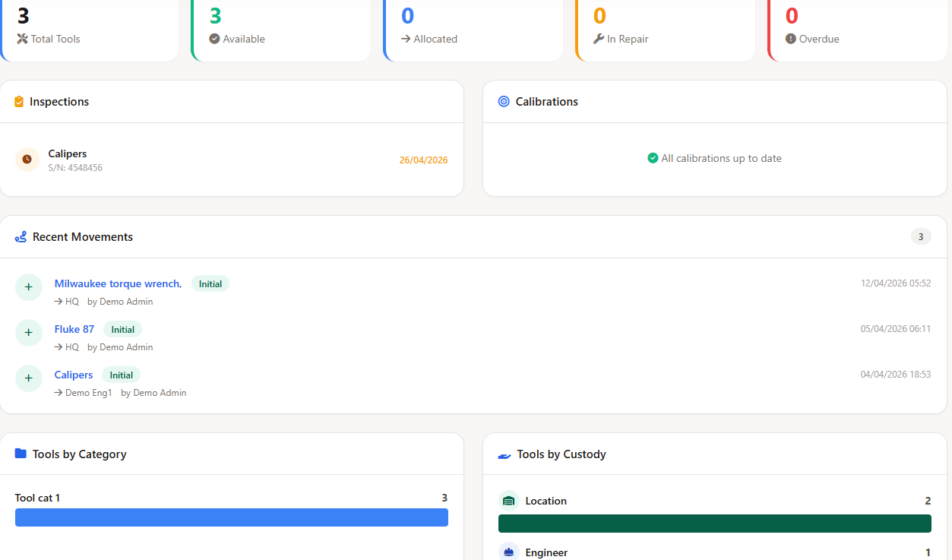This screenshot has height=560, width=952.
Task: Click the In Repair count 0
Action: 600,16
